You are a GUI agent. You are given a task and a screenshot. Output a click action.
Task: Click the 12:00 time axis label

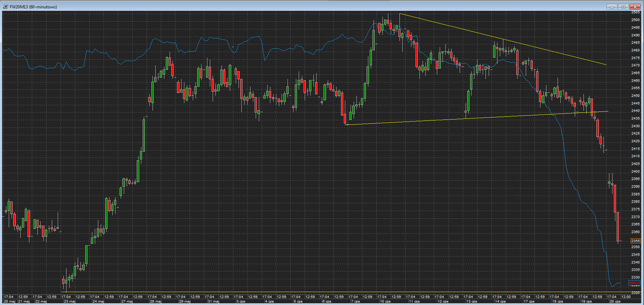(x=625, y=297)
